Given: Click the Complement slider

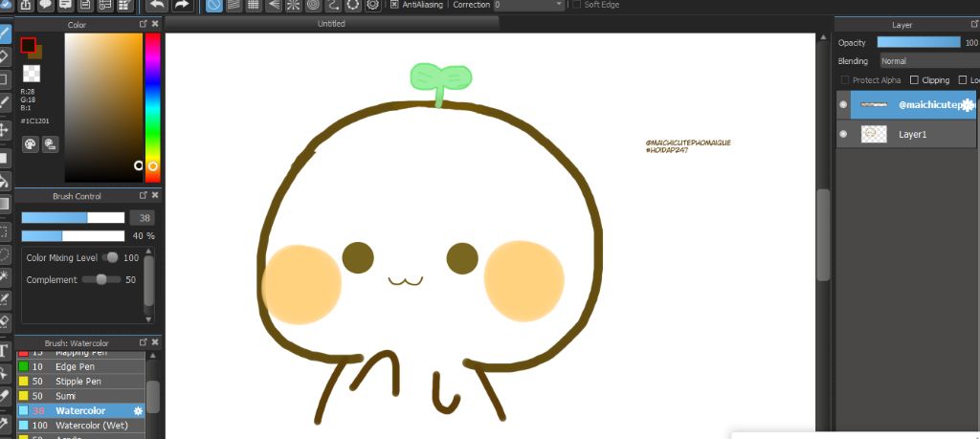Looking at the screenshot, I should click(101, 280).
